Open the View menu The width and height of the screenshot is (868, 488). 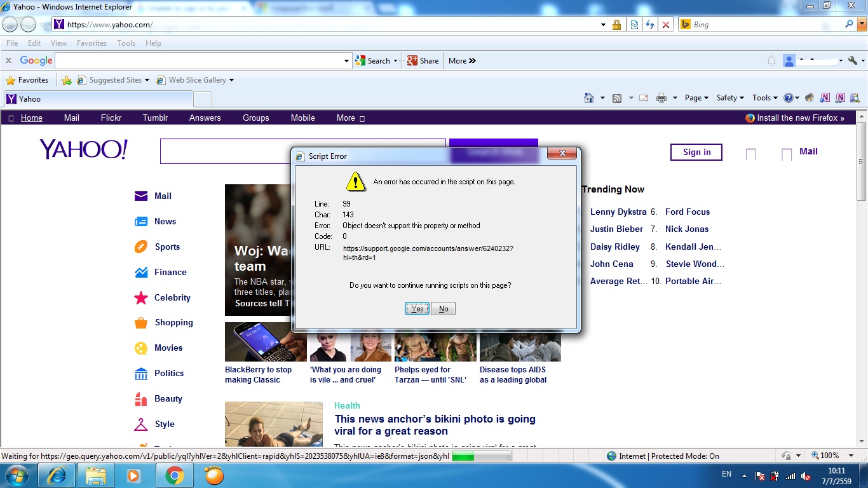(58, 43)
